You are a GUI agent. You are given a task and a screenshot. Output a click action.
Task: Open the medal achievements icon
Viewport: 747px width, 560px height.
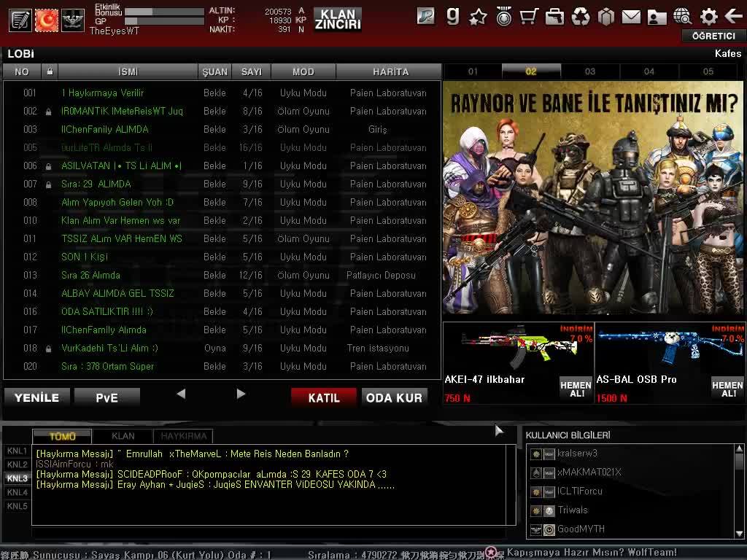pyautogui.click(x=503, y=17)
